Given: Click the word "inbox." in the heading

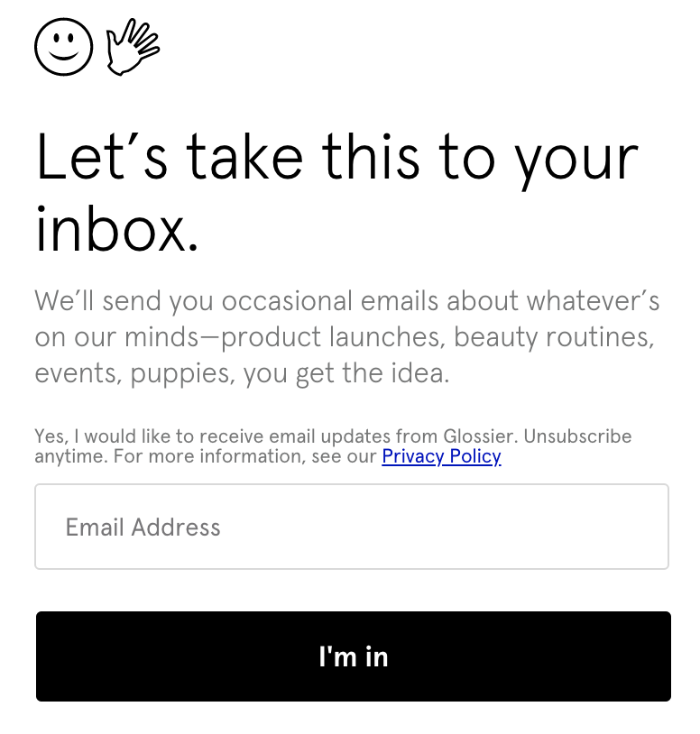Looking at the screenshot, I should 116,230.
